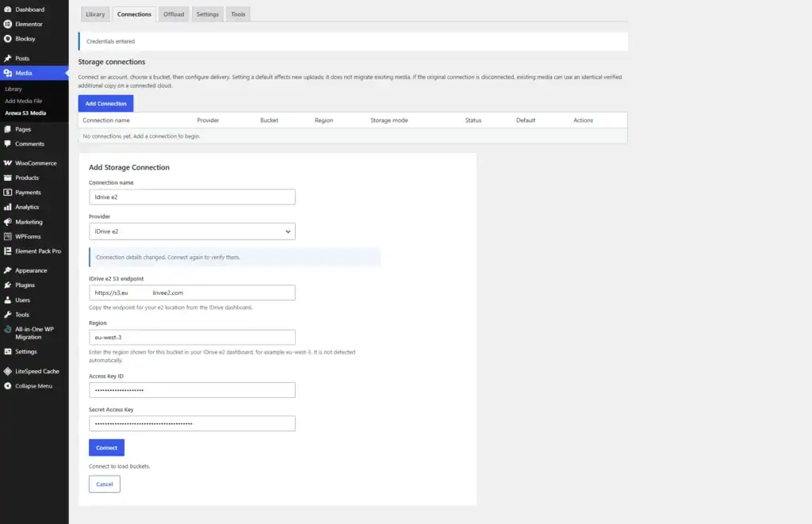
Task: Click the Payments icon
Action: coord(8,192)
